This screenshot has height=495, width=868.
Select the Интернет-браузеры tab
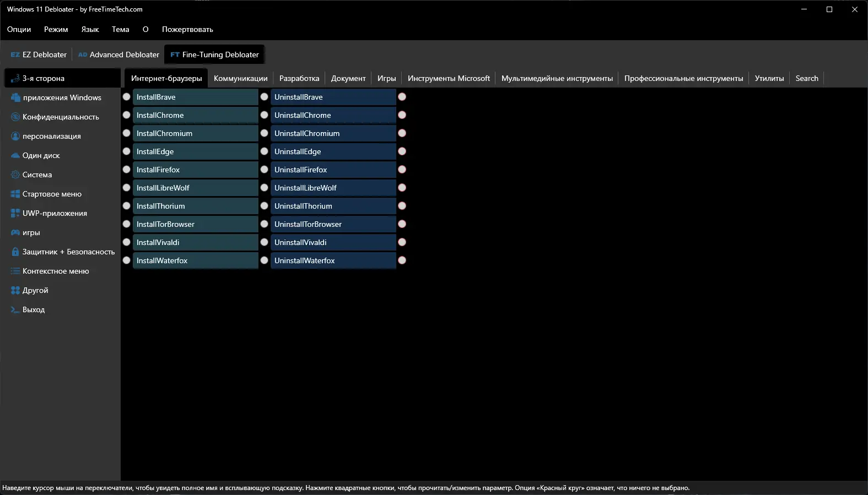pos(166,78)
